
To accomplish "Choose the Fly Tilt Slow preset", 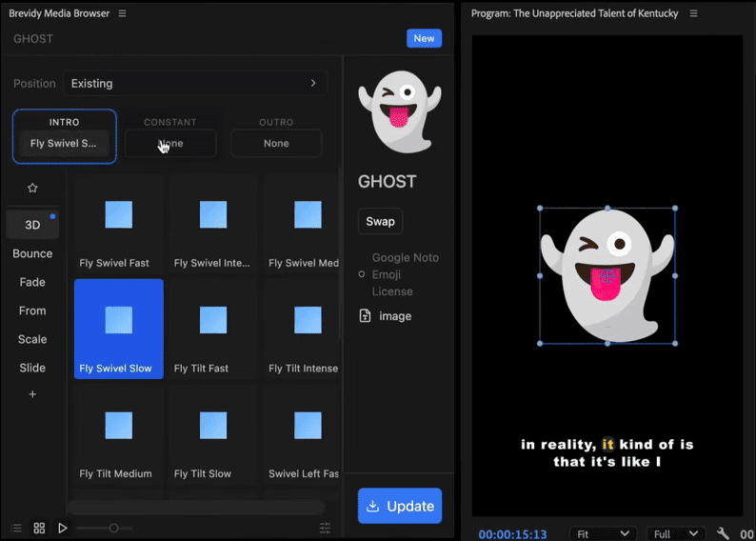I will (213, 435).
